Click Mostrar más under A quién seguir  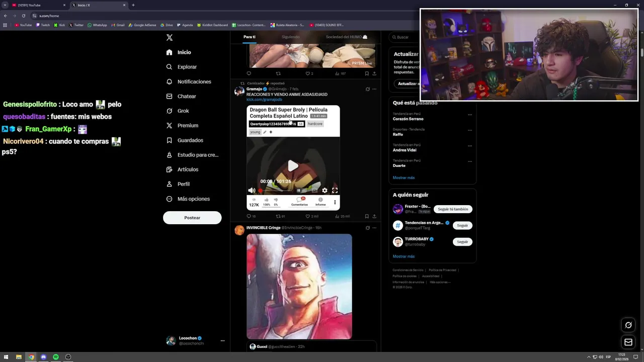[x=404, y=256]
